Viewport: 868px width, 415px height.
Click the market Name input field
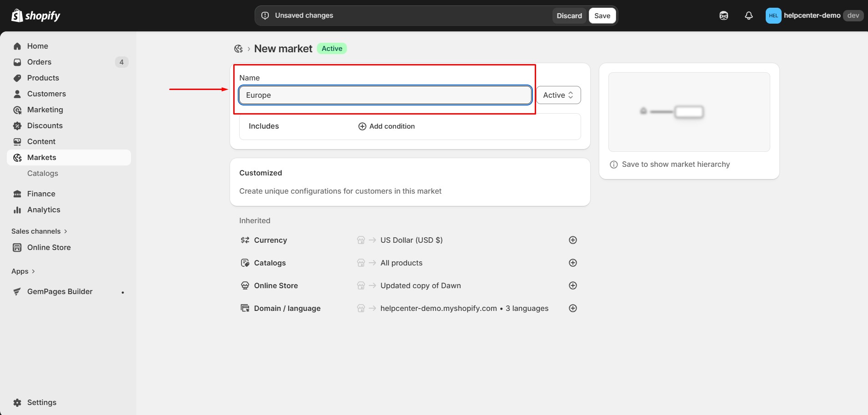(385, 95)
